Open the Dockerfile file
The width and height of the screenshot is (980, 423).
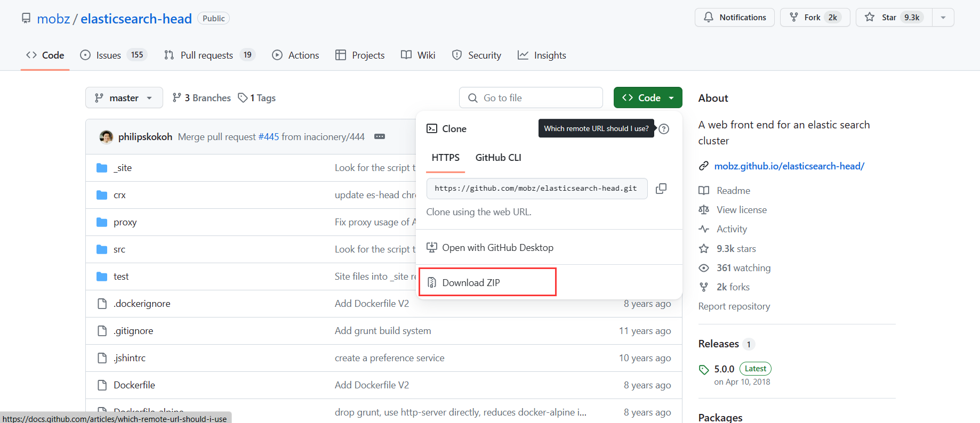134,385
